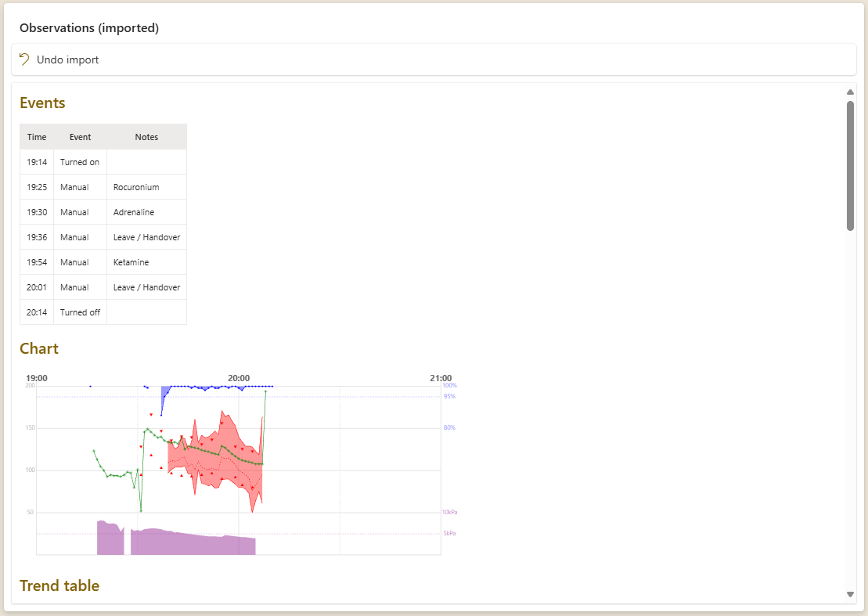Click the 21:00 time marker on chart
The image size is (868, 616).
tap(441, 378)
